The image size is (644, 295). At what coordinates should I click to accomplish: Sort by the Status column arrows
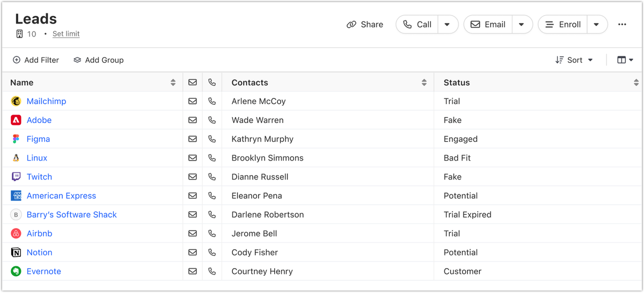point(636,82)
